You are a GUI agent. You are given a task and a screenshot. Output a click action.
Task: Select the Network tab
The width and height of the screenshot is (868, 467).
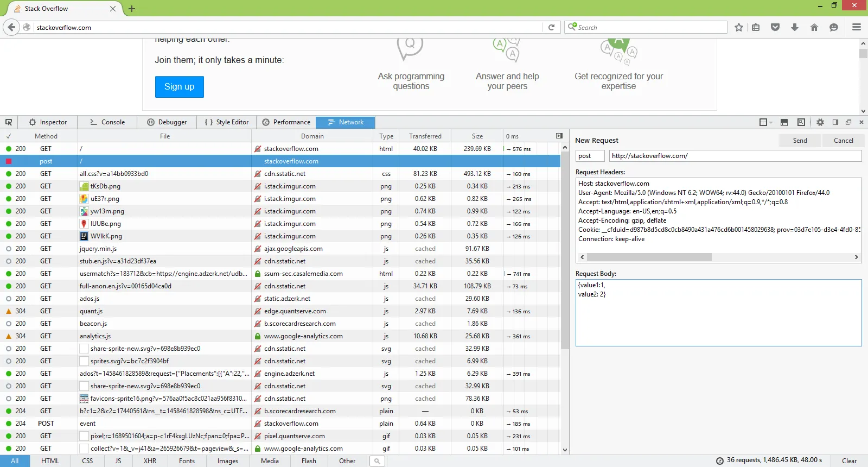(x=346, y=122)
